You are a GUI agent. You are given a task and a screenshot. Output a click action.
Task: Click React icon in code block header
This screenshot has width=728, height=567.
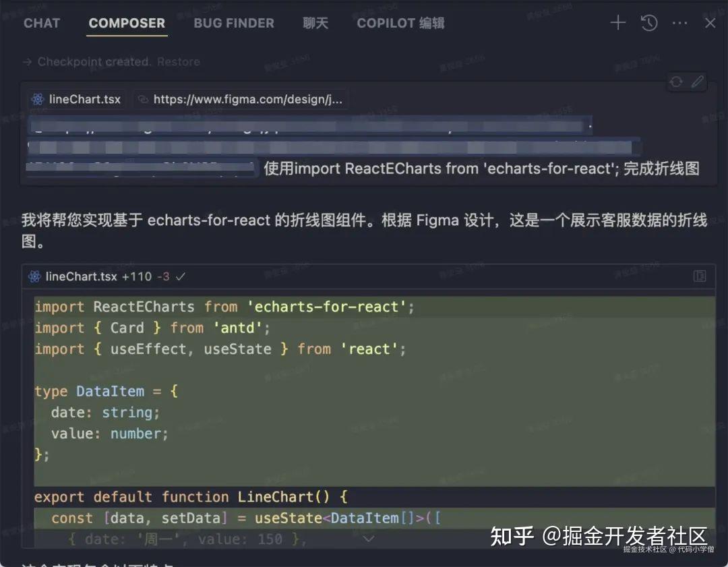35,277
